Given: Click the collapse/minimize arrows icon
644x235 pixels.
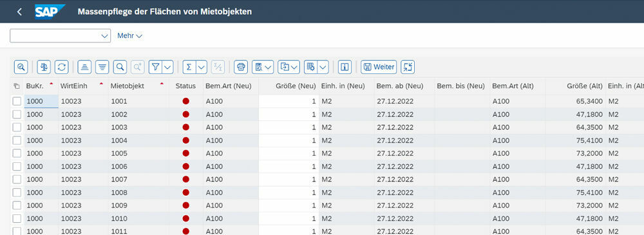Looking at the screenshot, I should (408, 67).
